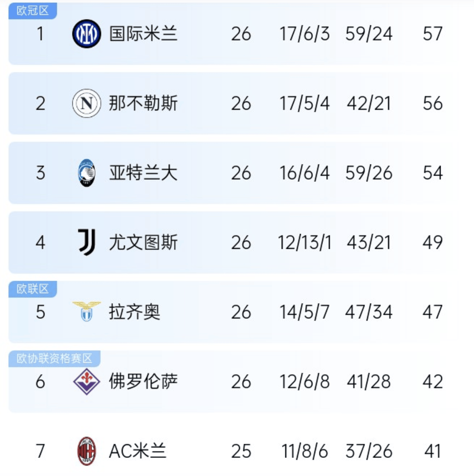This screenshot has height=476, width=474.
Task: Expand the 拉齐奥 standings row
Action: [x=237, y=312]
